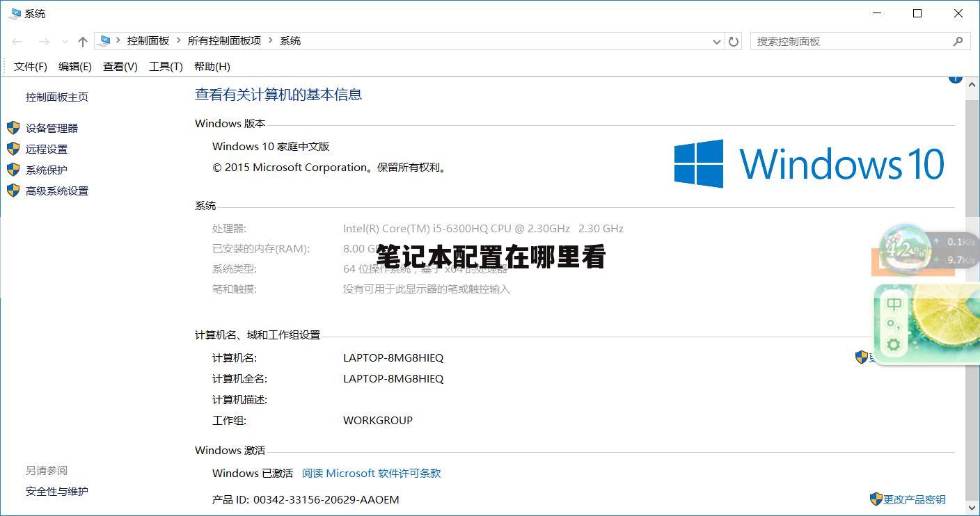
Task: Select the processor value Intel Core i5-6300HQ
Action: click(483, 228)
